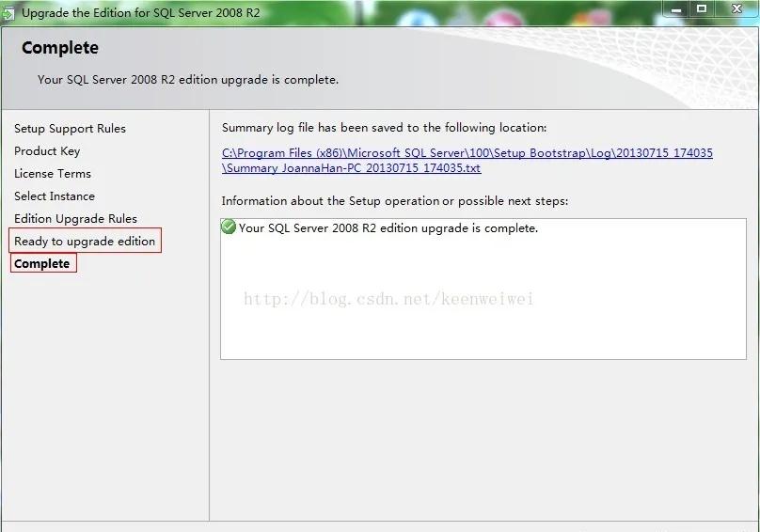Select the Ready to upgrade edition step

coord(85,241)
